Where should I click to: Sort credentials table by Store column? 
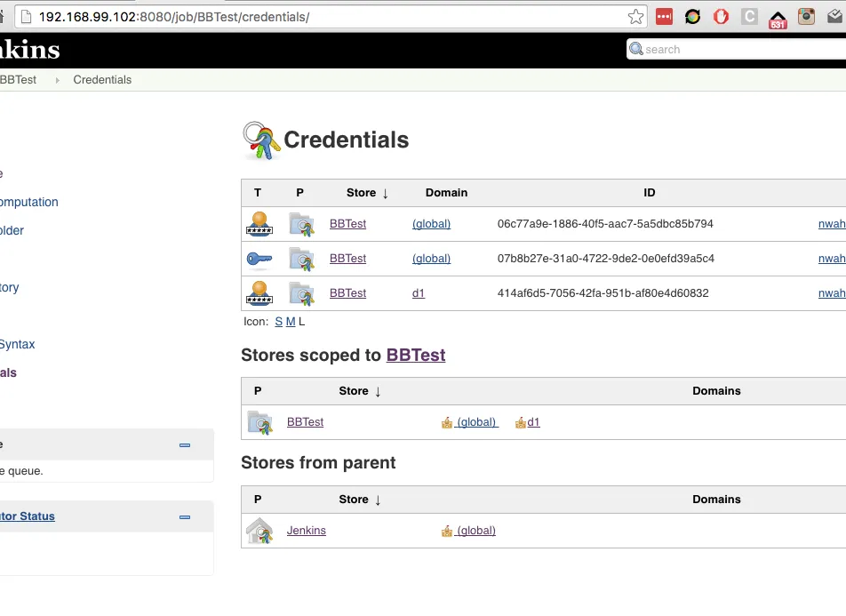click(367, 193)
